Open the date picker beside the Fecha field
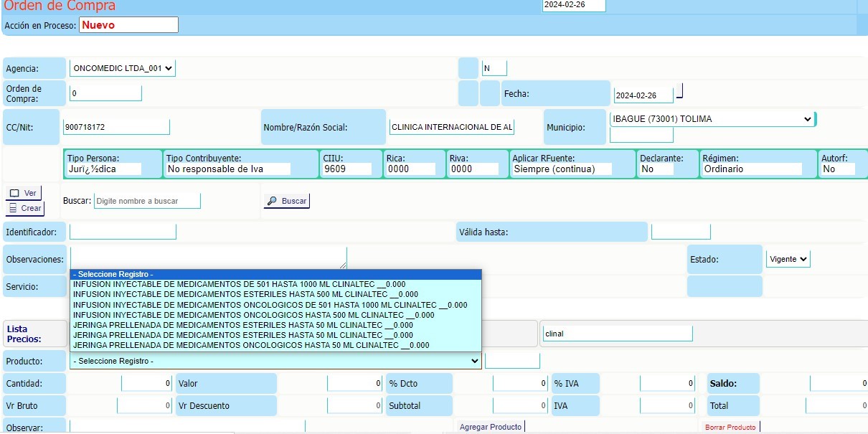The image size is (868, 434). 680,93
